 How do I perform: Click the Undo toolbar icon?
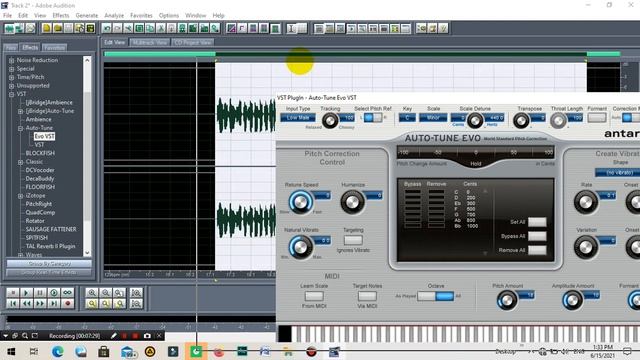pos(107,28)
